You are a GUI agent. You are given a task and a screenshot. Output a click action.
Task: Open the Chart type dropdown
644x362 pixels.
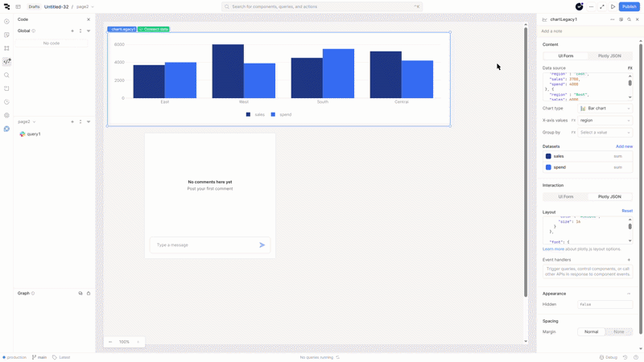point(605,108)
